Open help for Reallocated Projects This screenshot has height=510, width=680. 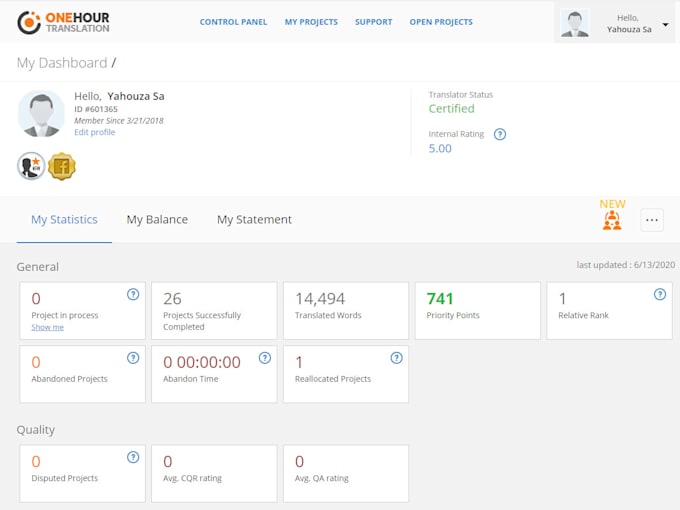(397, 357)
